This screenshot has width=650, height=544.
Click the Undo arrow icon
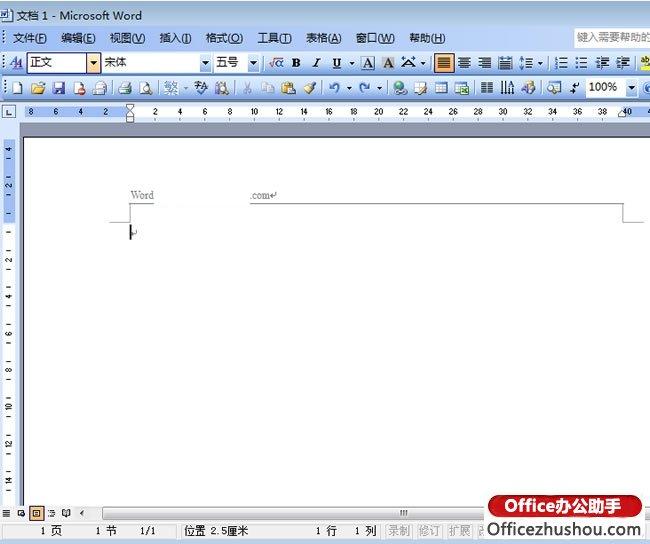(334, 88)
